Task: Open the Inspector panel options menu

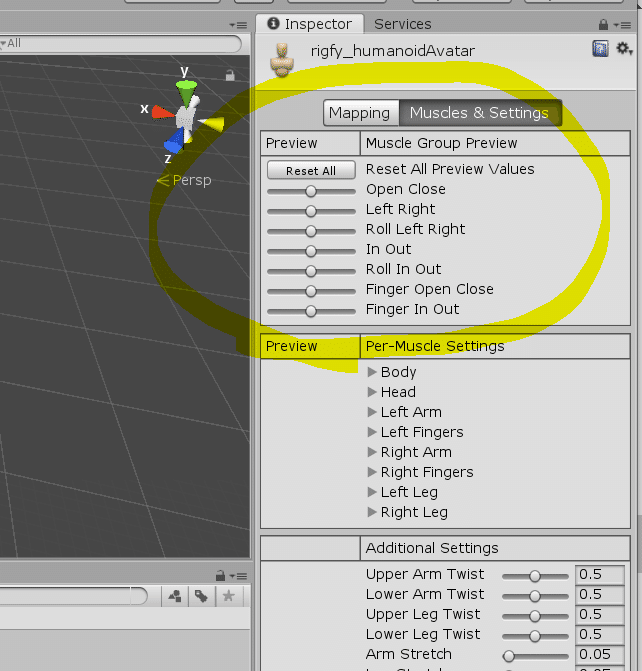Action: pyautogui.click(x=622, y=25)
